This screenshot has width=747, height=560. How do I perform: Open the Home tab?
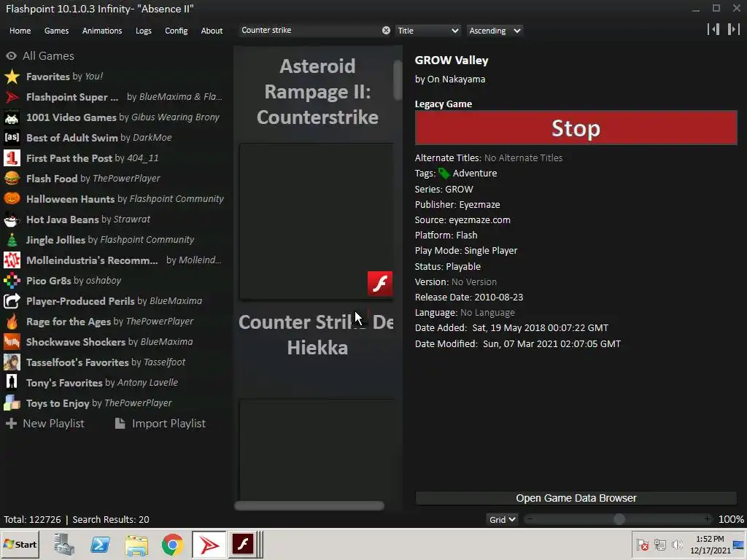click(x=20, y=31)
